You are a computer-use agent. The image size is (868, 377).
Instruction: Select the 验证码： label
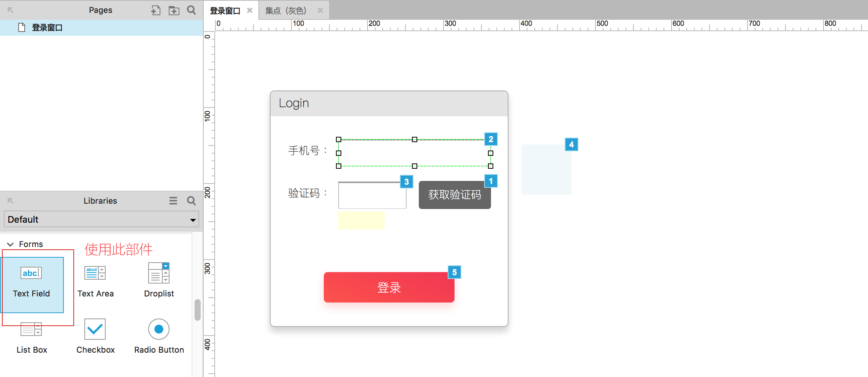(307, 193)
